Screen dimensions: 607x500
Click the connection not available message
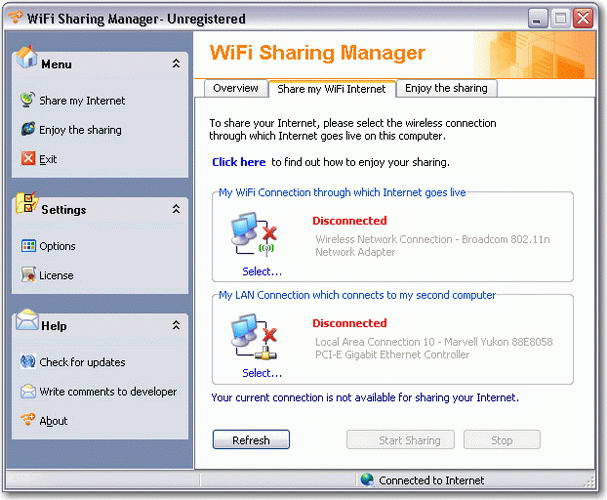point(365,397)
